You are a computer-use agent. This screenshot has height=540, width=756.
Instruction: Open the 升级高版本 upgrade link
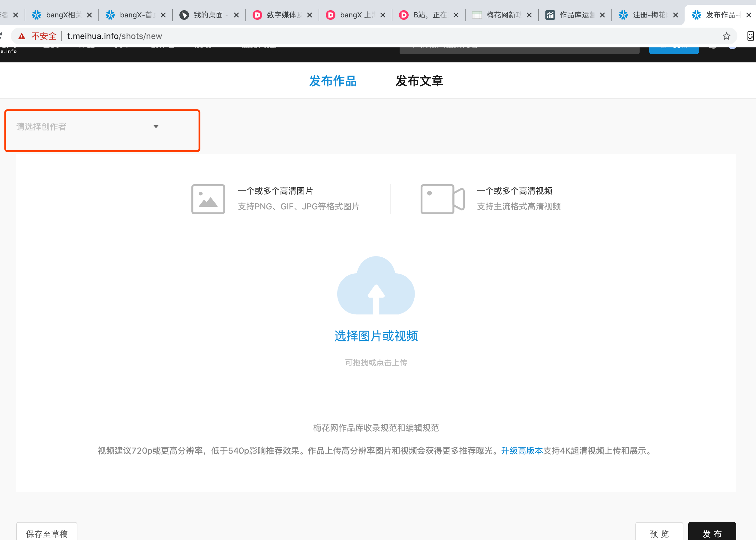[522, 451]
